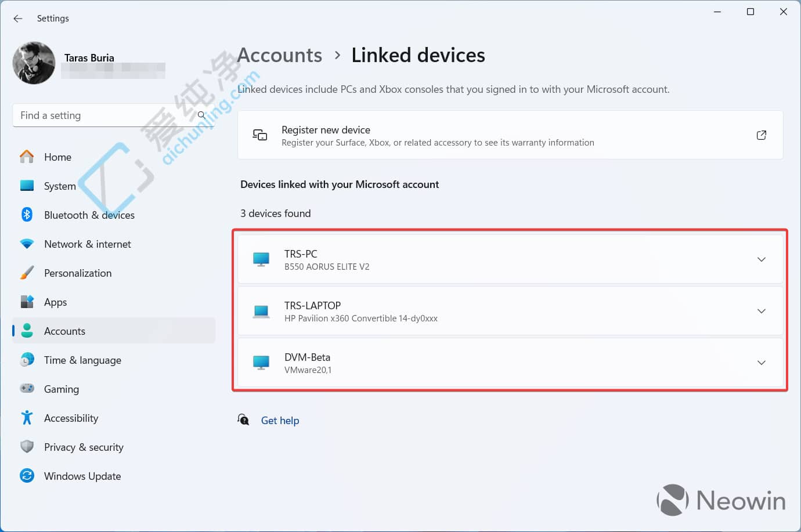Image resolution: width=801 pixels, height=532 pixels.
Task: Select the Personalization brush icon
Action: coord(27,273)
